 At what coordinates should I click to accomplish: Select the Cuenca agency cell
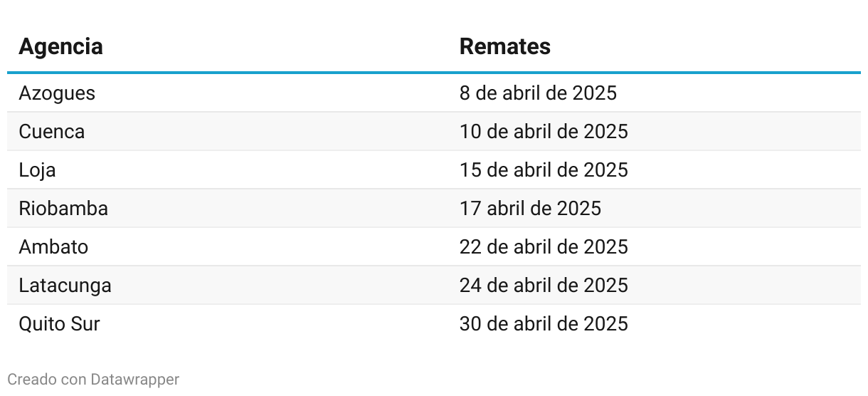coord(52,132)
